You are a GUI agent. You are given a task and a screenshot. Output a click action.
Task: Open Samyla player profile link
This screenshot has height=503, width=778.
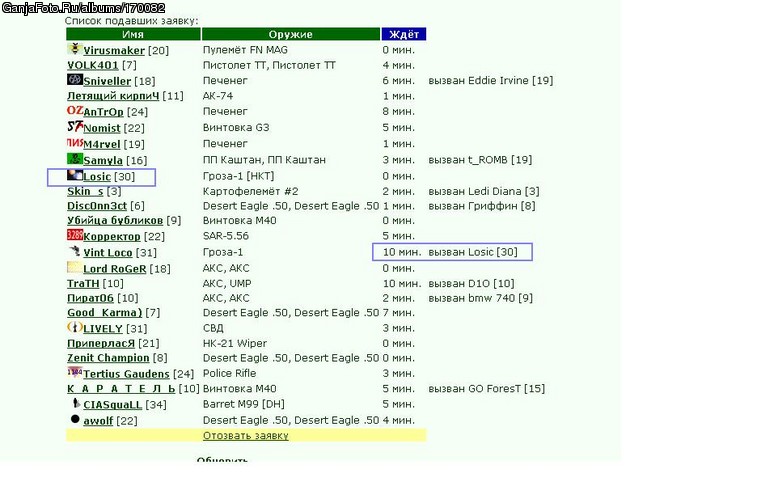click(x=103, y=160)
